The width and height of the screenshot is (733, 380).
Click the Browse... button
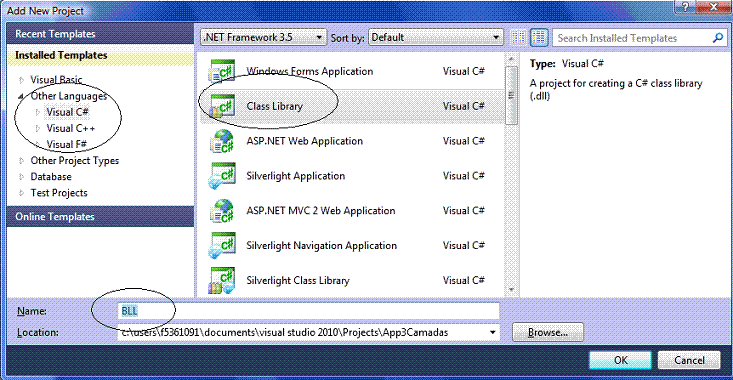click(548, 332)
